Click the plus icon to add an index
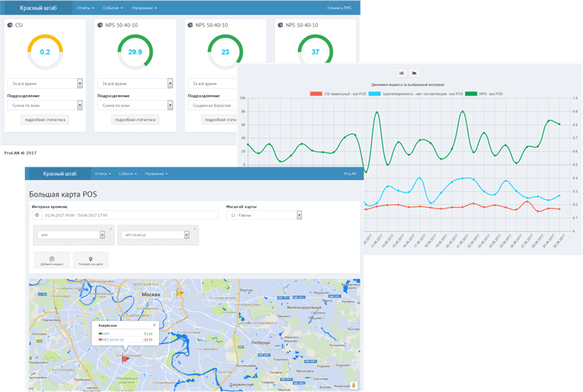This screenshot has width=583, height=392. tap(52, 259)
